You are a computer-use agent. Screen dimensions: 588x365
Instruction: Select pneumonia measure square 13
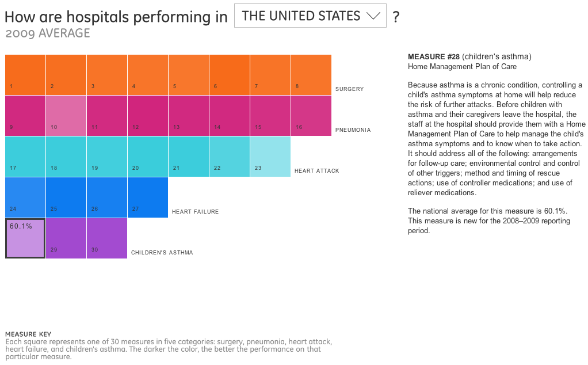point(189,116)
